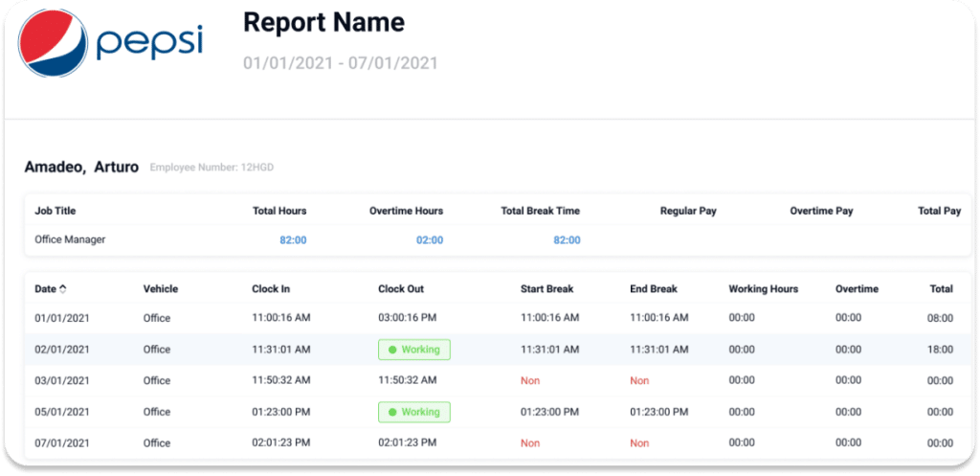Click End Break 01:23:00 PM cell
This screenshot has height=476, width=980.
(x=659, y=412)
